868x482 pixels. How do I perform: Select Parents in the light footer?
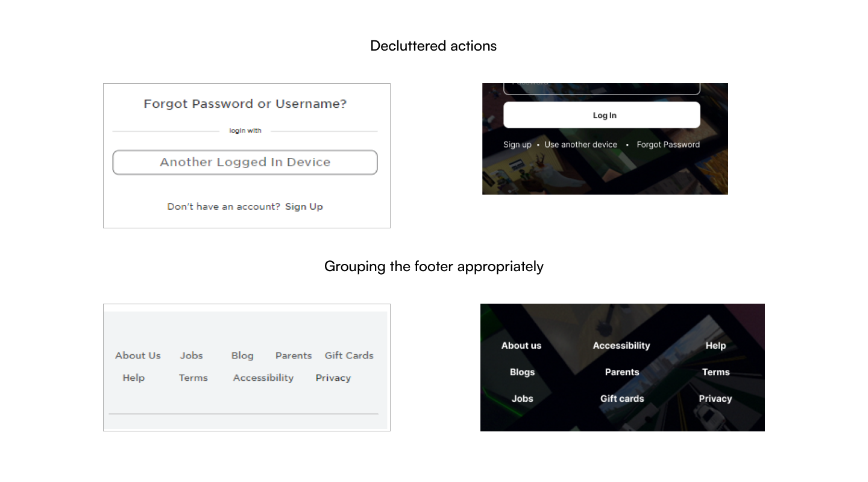click(293, 355)
